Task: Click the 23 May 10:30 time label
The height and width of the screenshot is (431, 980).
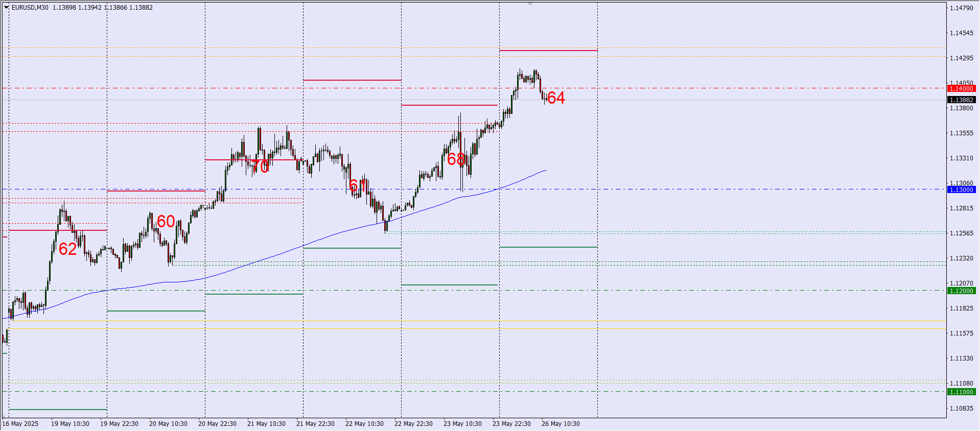Action: tap(462, 424)
